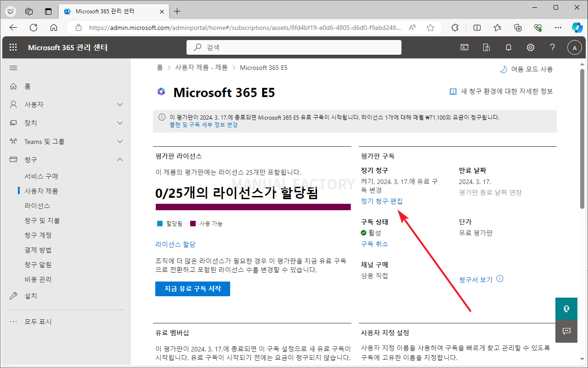
Task: Open the account avatar menu
Action: pos(575,47)
